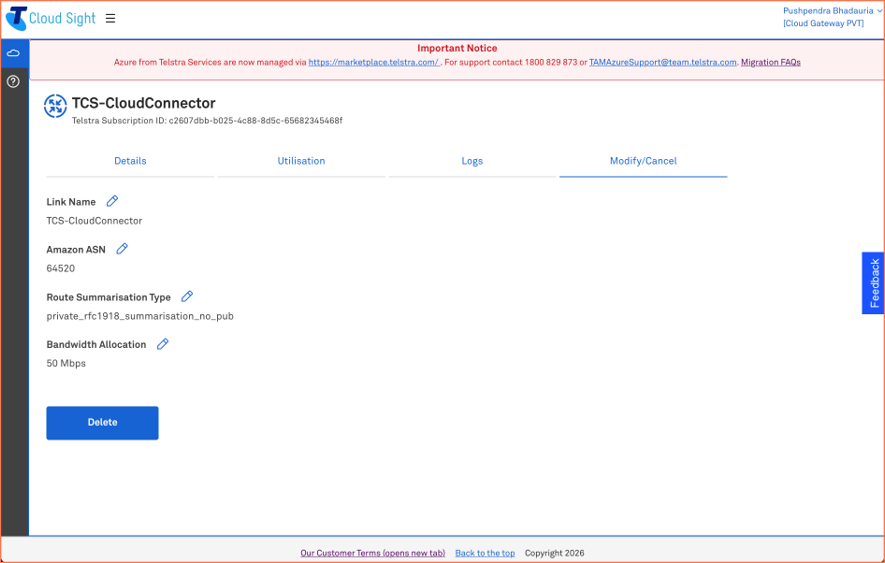Select the cloud icon in the sidebar
The height and width of the screenshot is (563, 885).
tap(14, 53)
